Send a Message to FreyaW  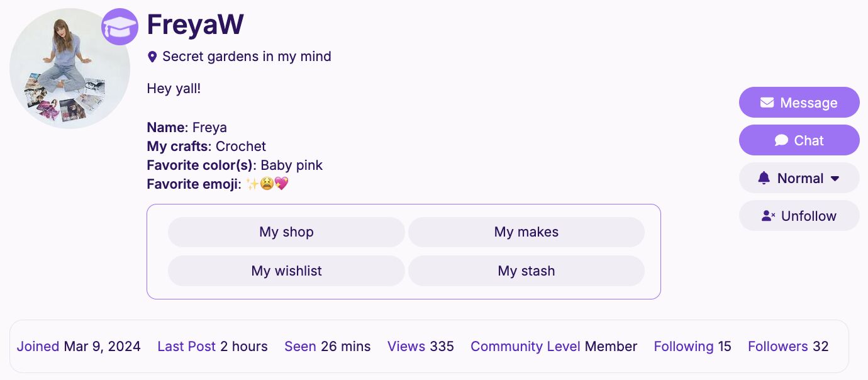799,103
